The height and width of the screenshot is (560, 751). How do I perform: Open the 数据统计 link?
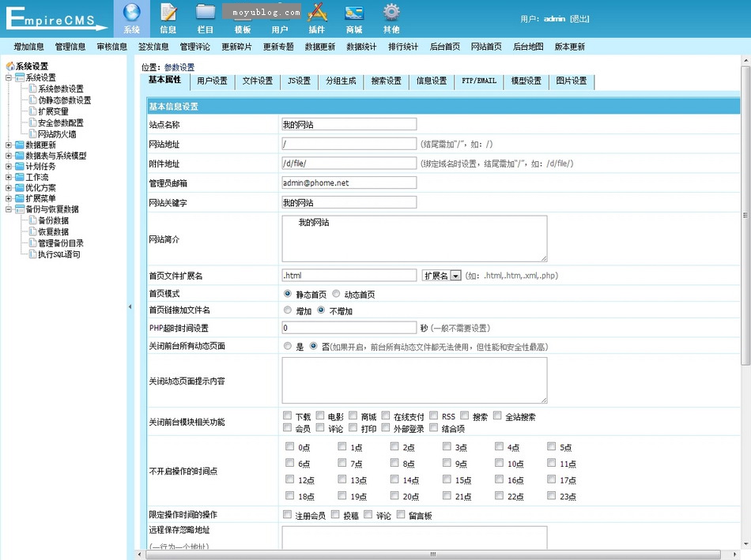tap(361, 47)
